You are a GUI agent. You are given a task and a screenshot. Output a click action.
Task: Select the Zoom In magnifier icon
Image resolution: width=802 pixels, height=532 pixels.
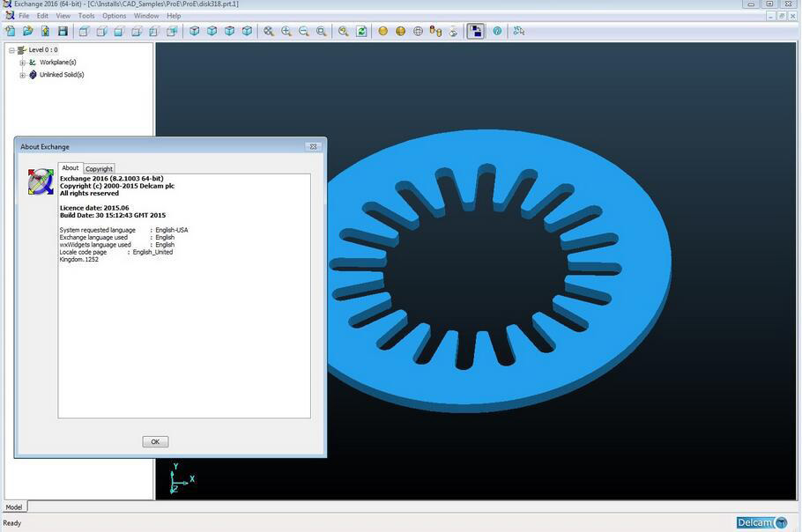(286, 31)
